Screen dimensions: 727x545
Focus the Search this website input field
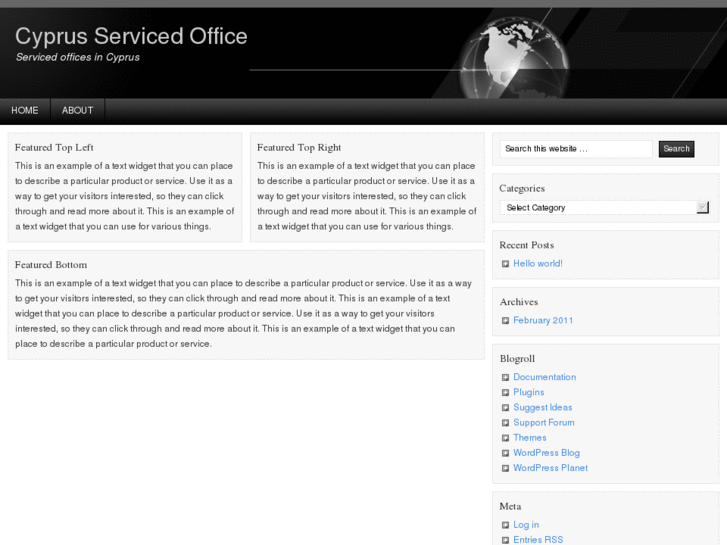click(x=576, y=149)
